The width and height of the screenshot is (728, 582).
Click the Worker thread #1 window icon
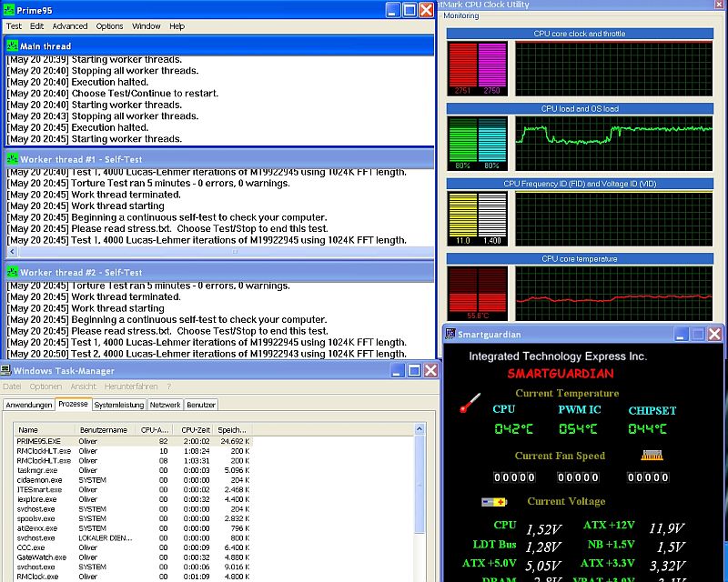pos(12,159)
